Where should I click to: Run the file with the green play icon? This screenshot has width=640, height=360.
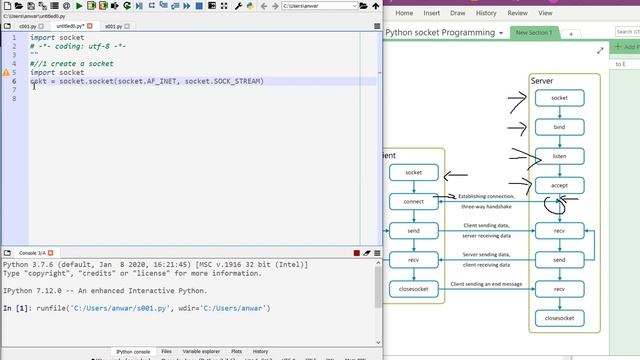pyautogui.click(x=79, y=6)
